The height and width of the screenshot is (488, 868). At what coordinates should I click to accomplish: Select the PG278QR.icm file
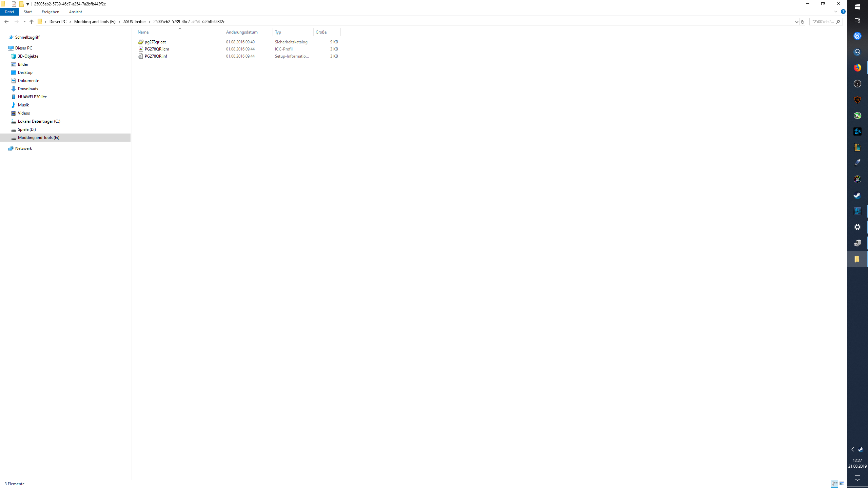tap(157, 49)
